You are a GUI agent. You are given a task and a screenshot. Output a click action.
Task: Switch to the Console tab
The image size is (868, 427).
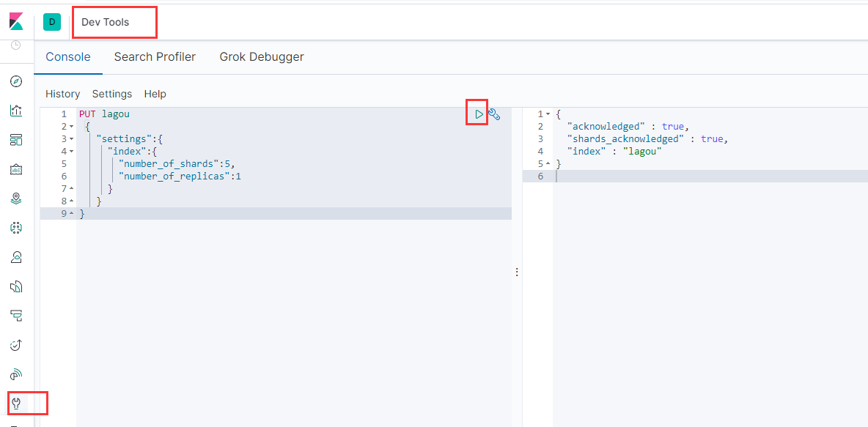coord(68,56)
